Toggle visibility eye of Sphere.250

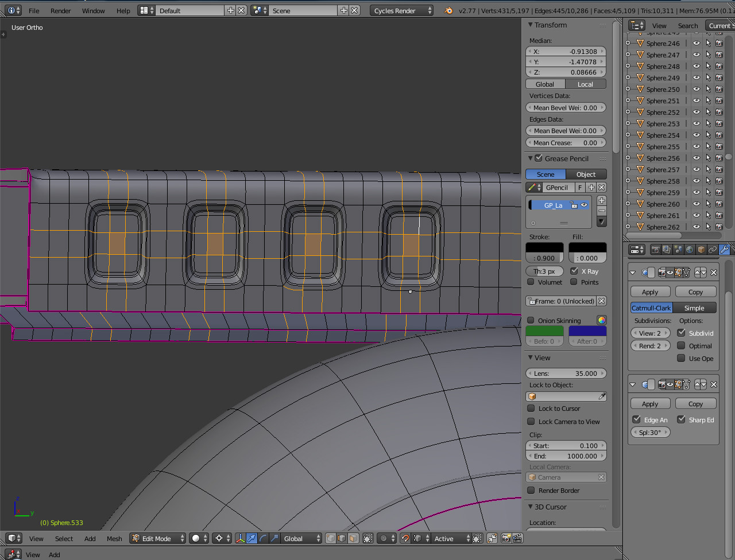(697, 89)
